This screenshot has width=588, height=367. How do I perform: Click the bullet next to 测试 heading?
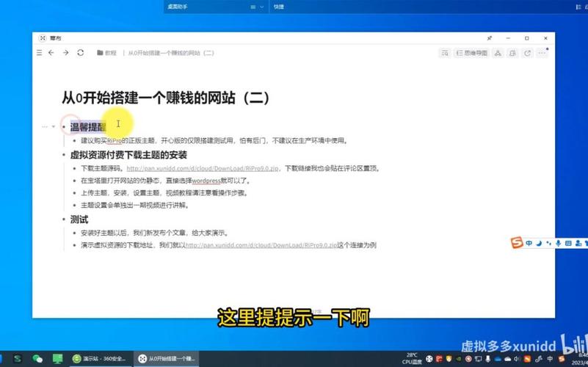64,219
